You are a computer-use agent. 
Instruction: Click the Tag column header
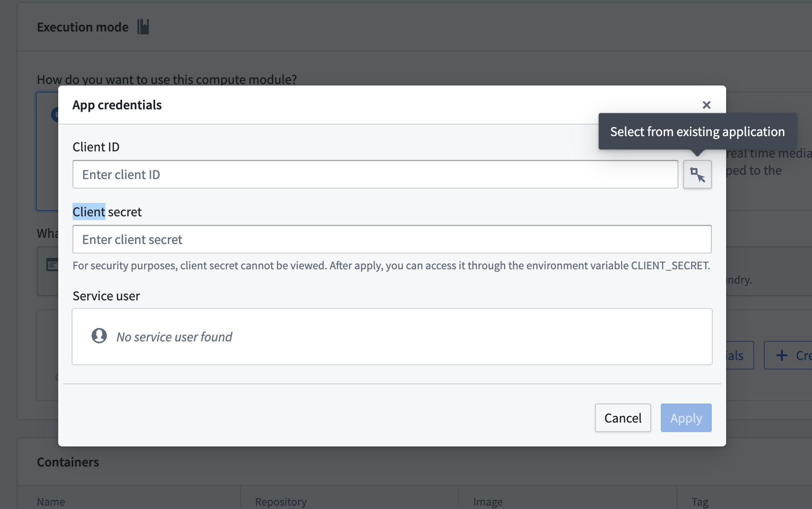[699, 502]
